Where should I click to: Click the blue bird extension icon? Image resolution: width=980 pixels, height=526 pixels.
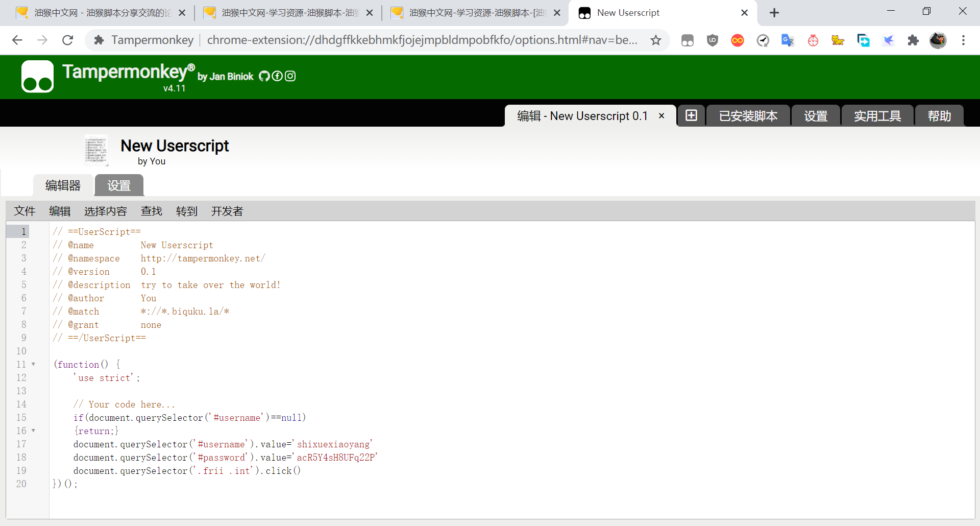pos(888,40)
